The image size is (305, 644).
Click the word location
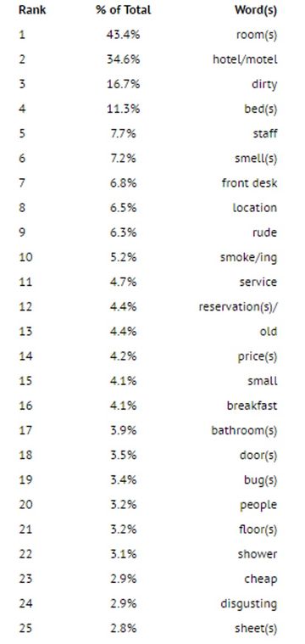[255, 207]
